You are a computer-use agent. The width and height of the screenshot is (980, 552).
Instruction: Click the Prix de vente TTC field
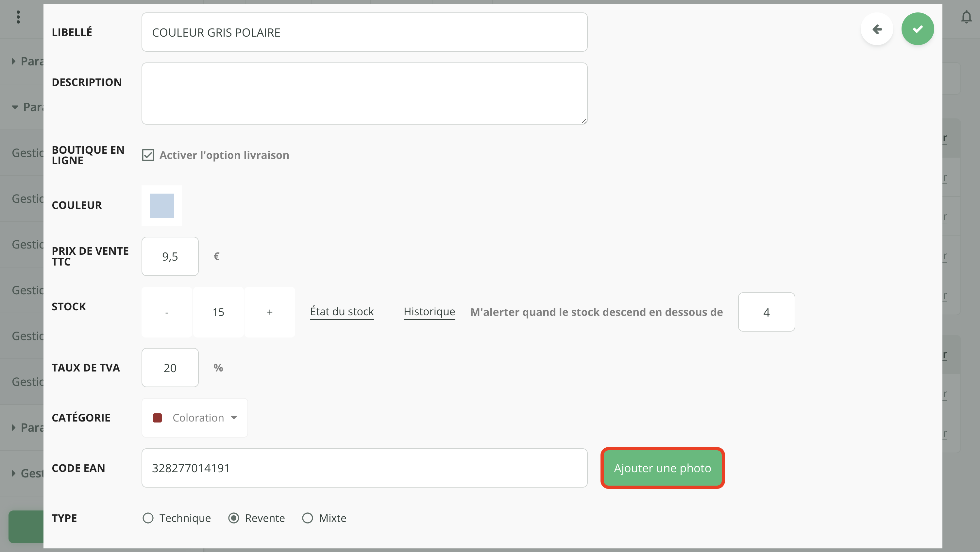(170, 257)
